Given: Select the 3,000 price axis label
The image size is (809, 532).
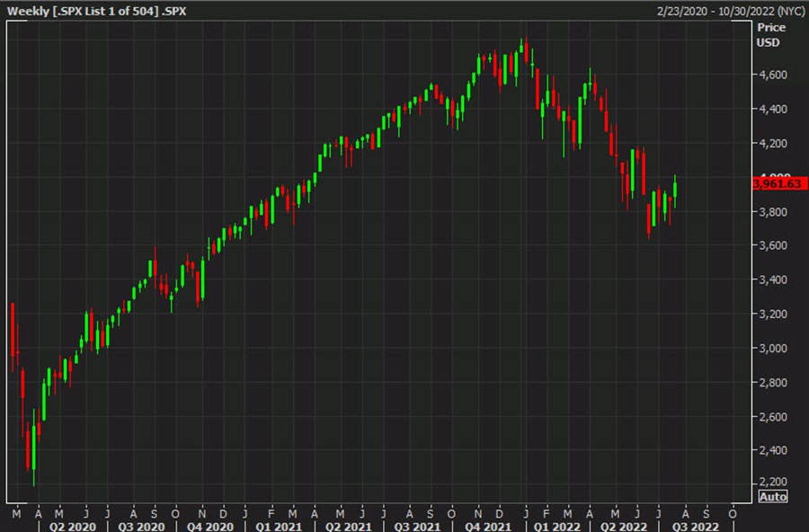Looking at the screenshot, I should point(772,349).
